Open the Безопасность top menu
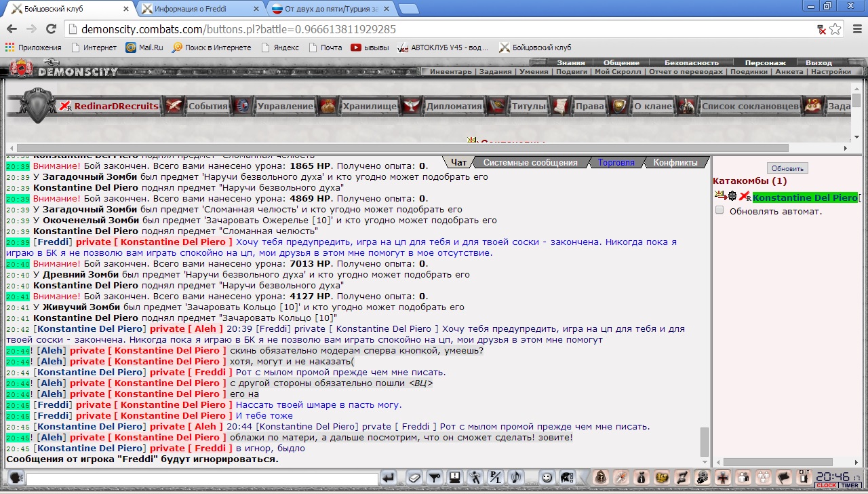 [691, 62]
